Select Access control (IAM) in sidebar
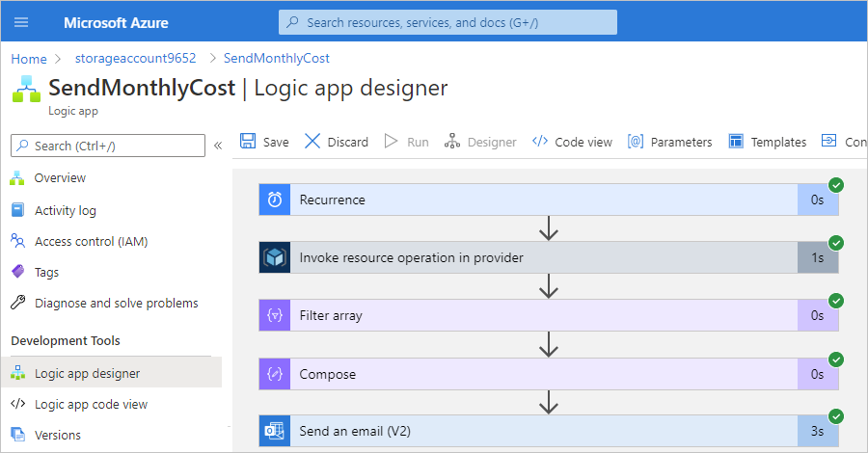The width and height of the screenshot is (868, 453). tap(91, 241)
